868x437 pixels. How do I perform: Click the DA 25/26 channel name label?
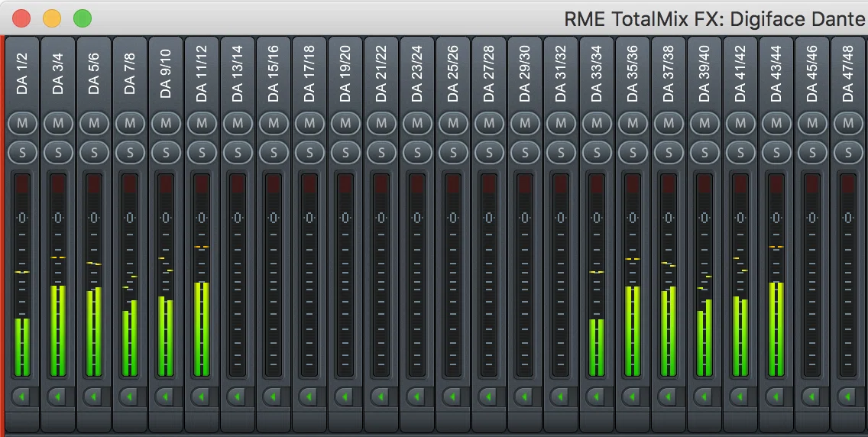[x=453, y=74]
